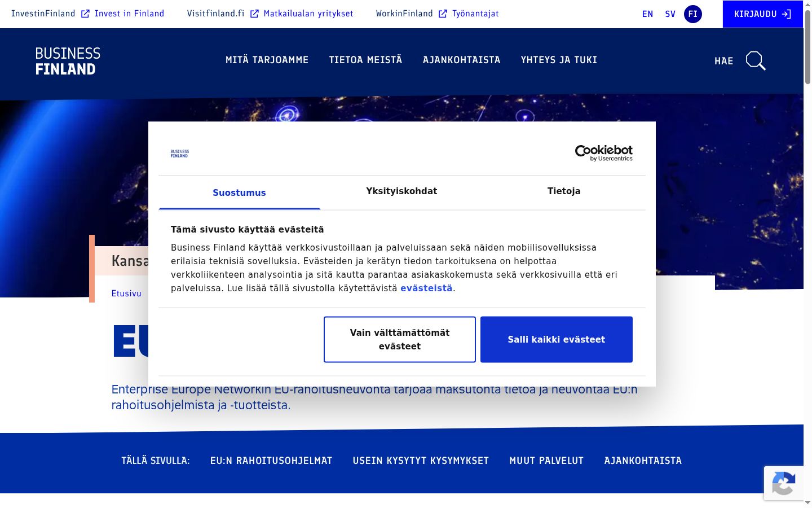Open the Työnantajat link
Screen dimensions: 812x508
475,14
